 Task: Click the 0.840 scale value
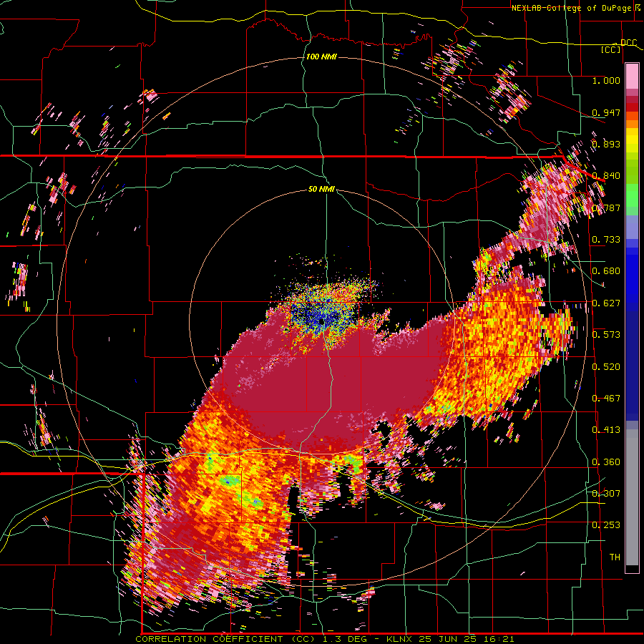606,176
